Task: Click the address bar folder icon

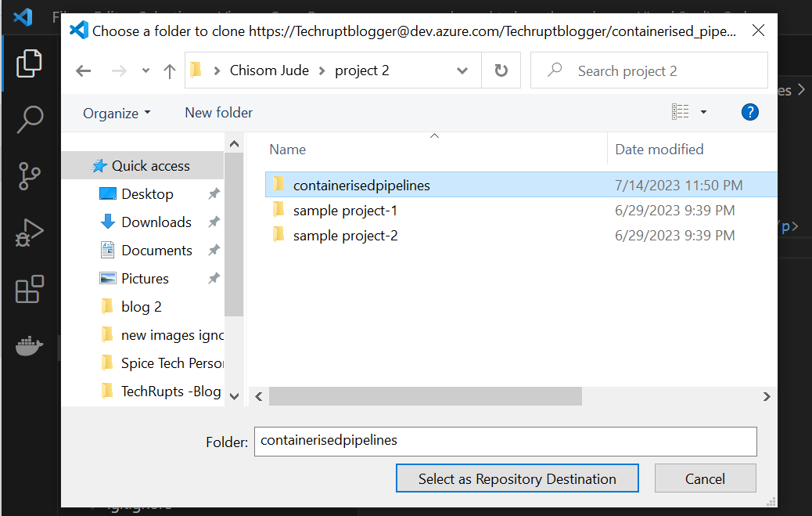Action: tap(196, 70)
